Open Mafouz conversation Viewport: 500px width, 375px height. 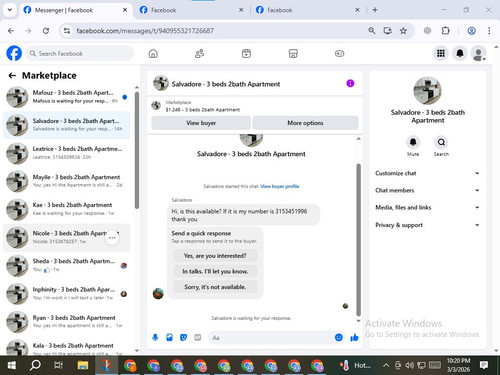(67, 97)
